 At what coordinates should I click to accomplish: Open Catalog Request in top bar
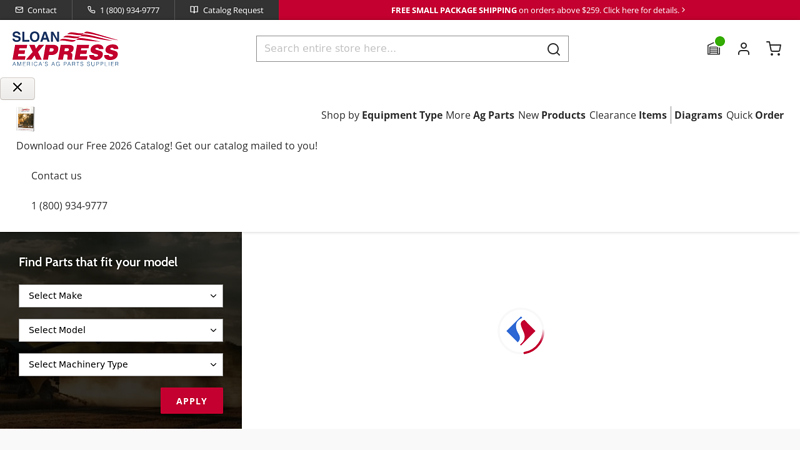pyautogui.click(x=227, y=10)
